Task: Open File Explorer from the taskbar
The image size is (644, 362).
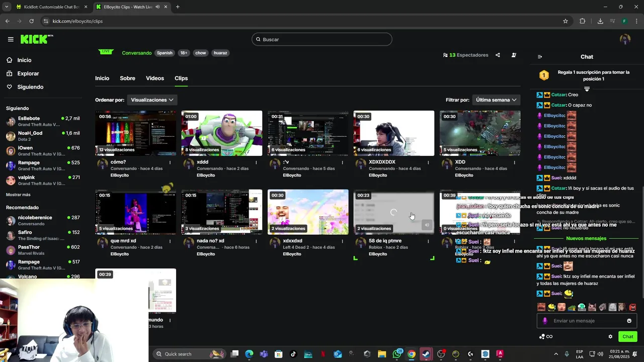Action: pos(382,354)
